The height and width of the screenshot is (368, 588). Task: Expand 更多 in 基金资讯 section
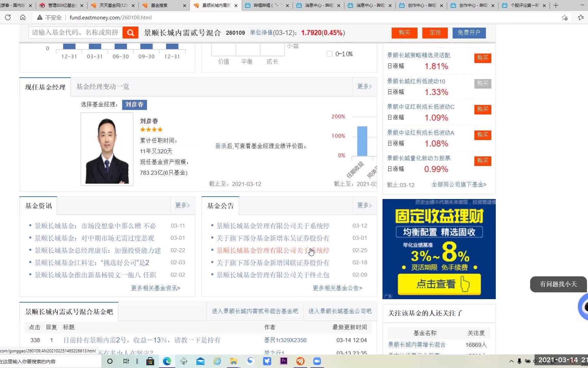(182, 205)
